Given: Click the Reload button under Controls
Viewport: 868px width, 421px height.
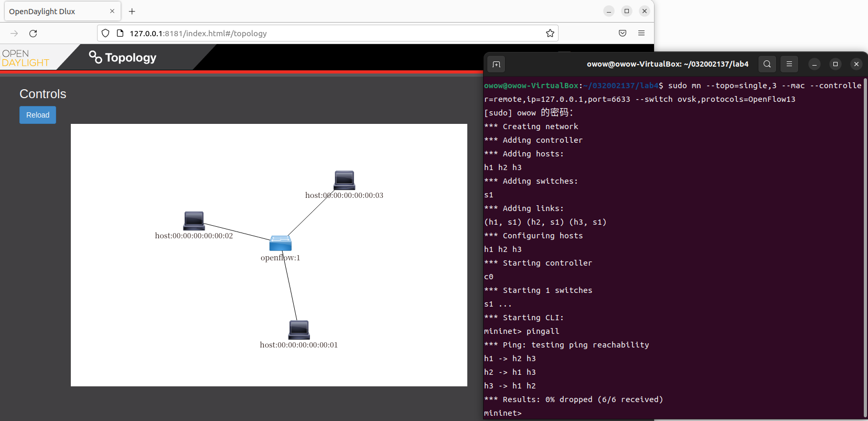Looking at the screenshot, I should point(38,115).
